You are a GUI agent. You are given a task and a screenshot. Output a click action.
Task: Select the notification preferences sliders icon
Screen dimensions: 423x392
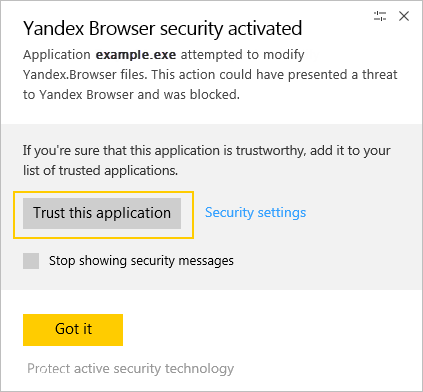[x=380, y=16]
